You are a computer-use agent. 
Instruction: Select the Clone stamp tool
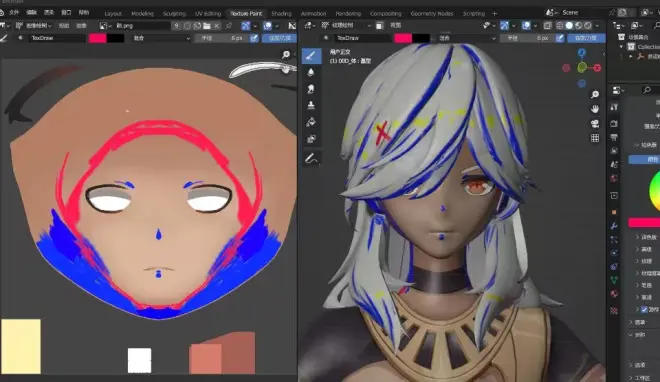pyautogui.click(x=311, y=105)
